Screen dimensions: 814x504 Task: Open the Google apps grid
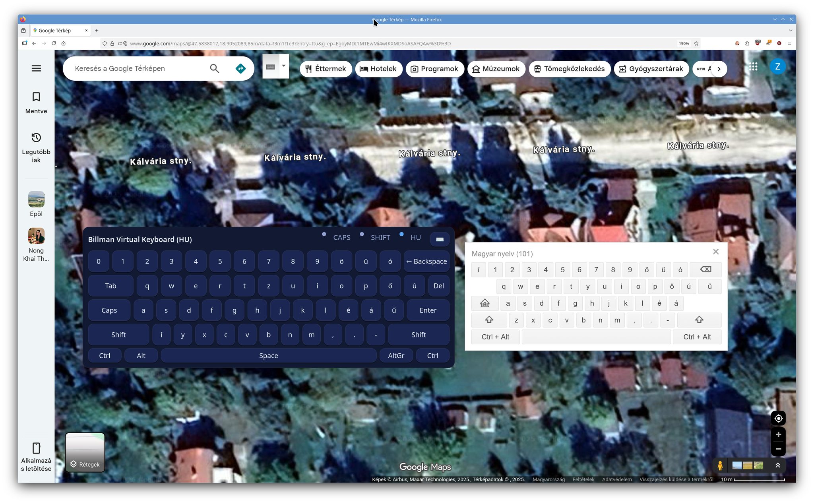tap(753, 67)
